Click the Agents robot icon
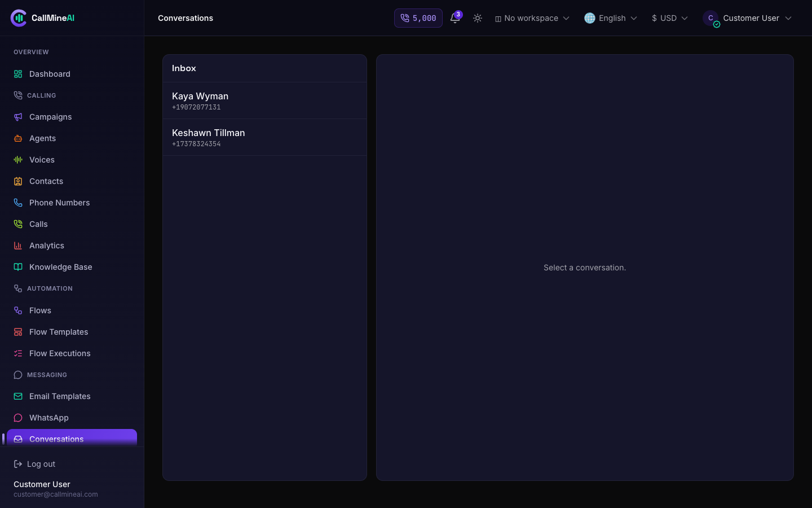The image size is (812, 508). pyautogui.click(x=18, y=138)
